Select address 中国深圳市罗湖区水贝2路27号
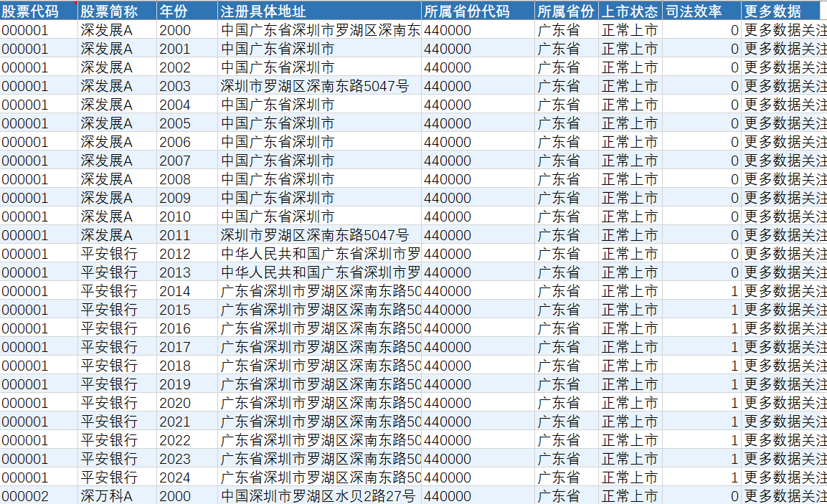Screen dimensions: 827x504 tap(319, 496)
